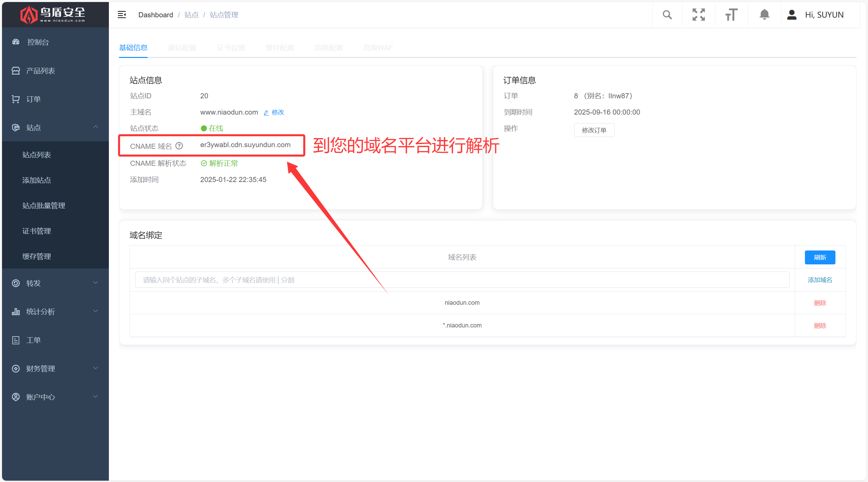
Task: Collapse the sidebar with the hamburger icon
Action: pyautogui.click(x=122, y=15)
